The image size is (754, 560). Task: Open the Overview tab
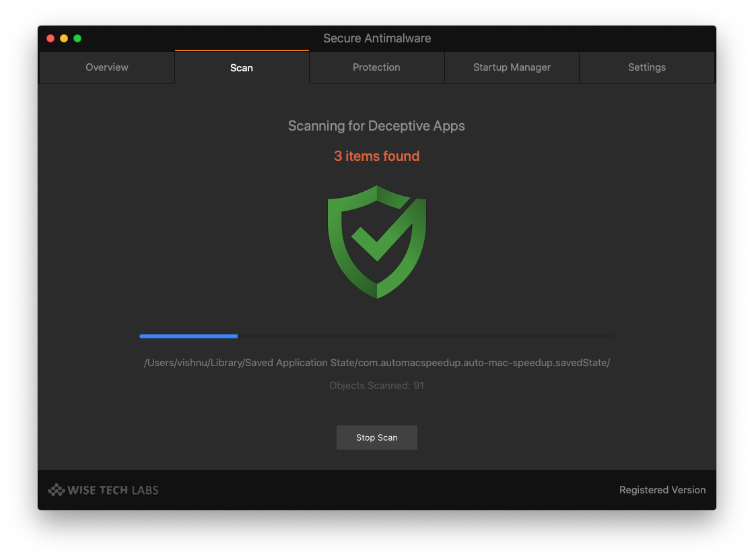click(107, 67)
